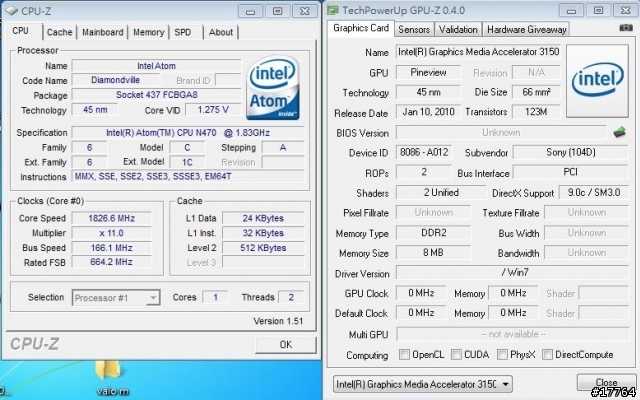This screenshot has height=400, width=640.
Task: Click the DirectX Support value 9.0c / SM3.0
Action: click(x=593, y=192)
